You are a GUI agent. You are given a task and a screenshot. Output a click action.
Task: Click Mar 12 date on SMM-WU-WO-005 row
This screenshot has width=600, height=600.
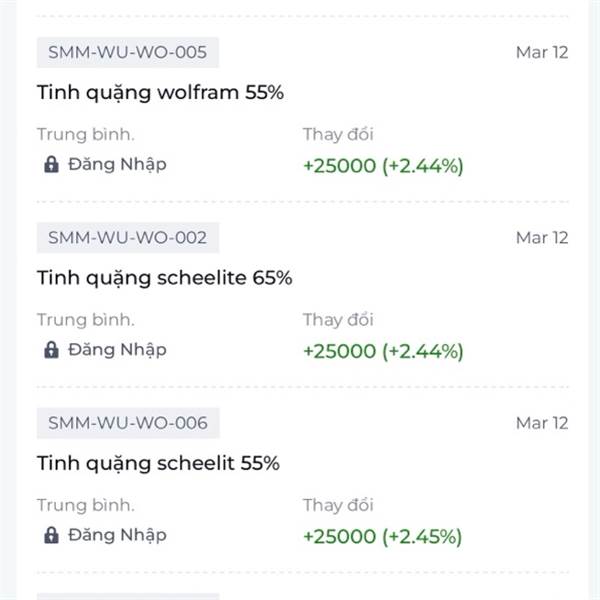coord(541,52)
